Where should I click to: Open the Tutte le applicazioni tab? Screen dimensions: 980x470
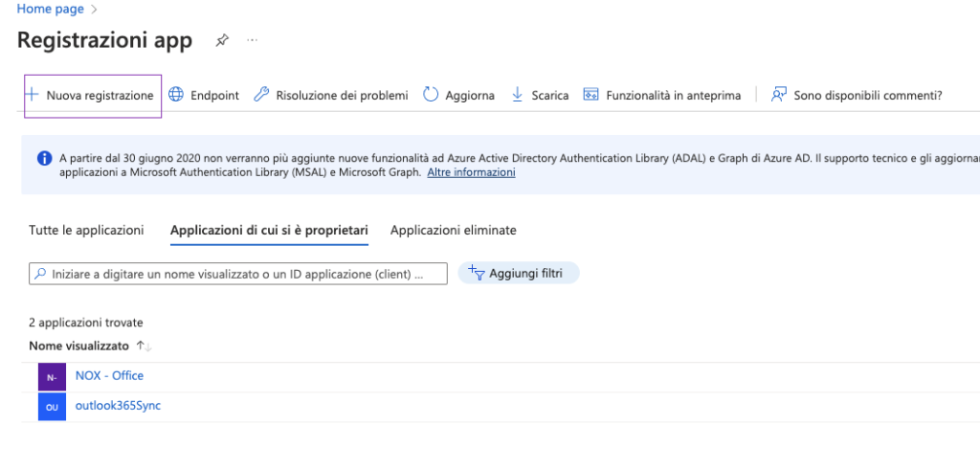[x=86, y=230]
